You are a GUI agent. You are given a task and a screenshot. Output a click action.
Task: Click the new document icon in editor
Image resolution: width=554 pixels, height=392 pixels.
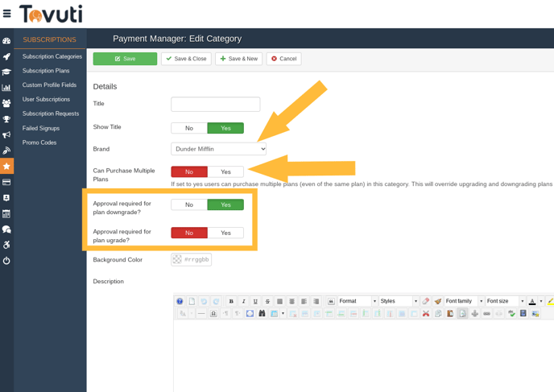pyautogui.click(x=192, y=301)
